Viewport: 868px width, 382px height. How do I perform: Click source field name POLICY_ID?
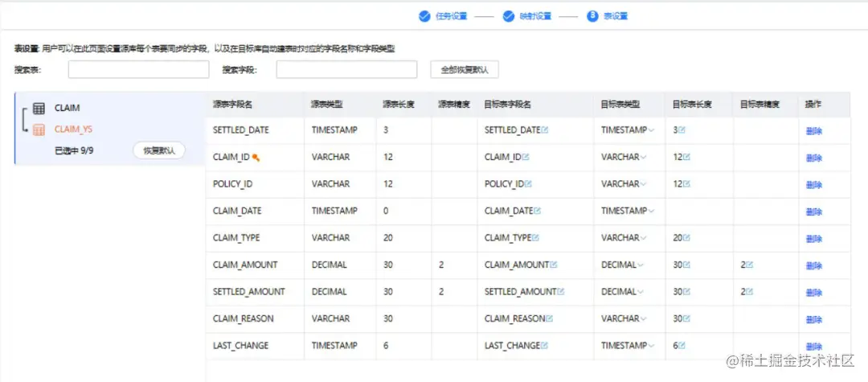point(232,184)
